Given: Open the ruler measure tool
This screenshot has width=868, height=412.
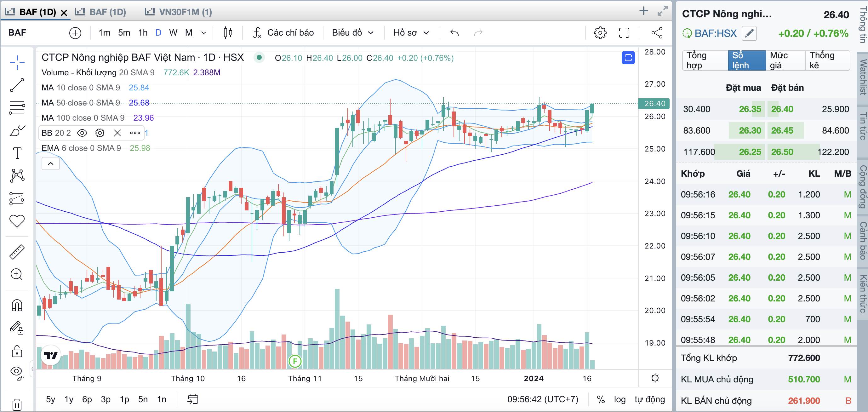Looking at the screenshot, I should (17, 252).
